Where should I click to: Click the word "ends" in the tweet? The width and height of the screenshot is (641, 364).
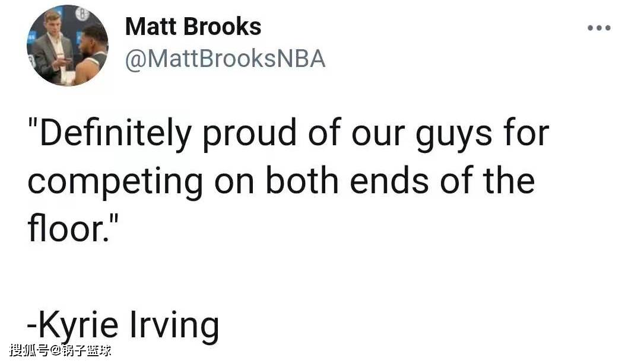click(389, 180)
